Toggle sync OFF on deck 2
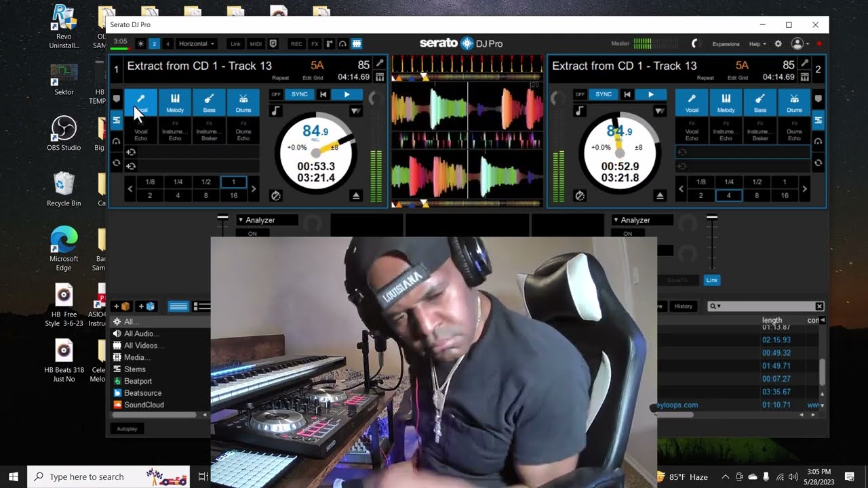 pos(580,94)
